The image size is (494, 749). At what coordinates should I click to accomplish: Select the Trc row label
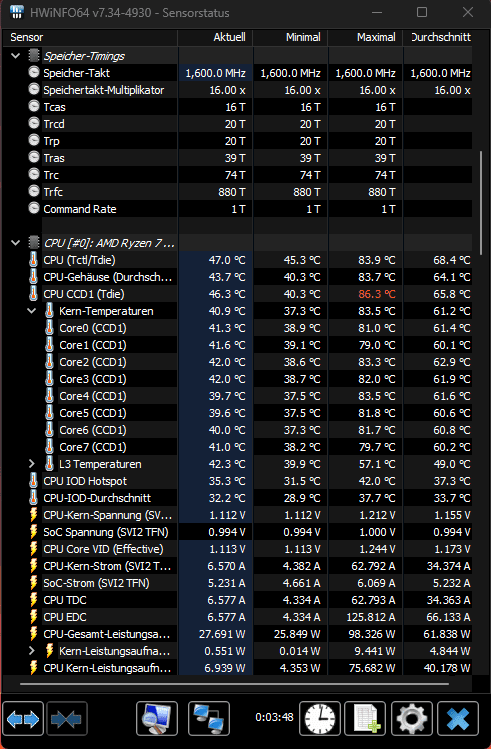click(x=51, y=175)
